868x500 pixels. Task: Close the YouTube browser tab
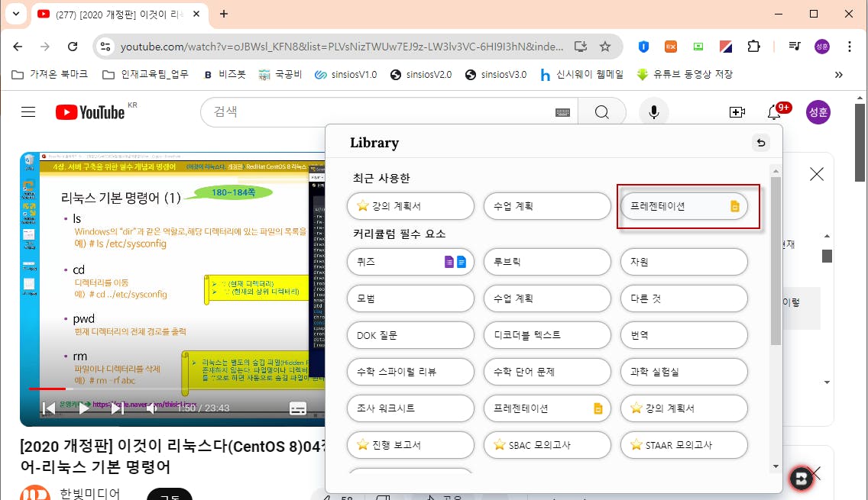pyautogui.click(x=196, y=14)
